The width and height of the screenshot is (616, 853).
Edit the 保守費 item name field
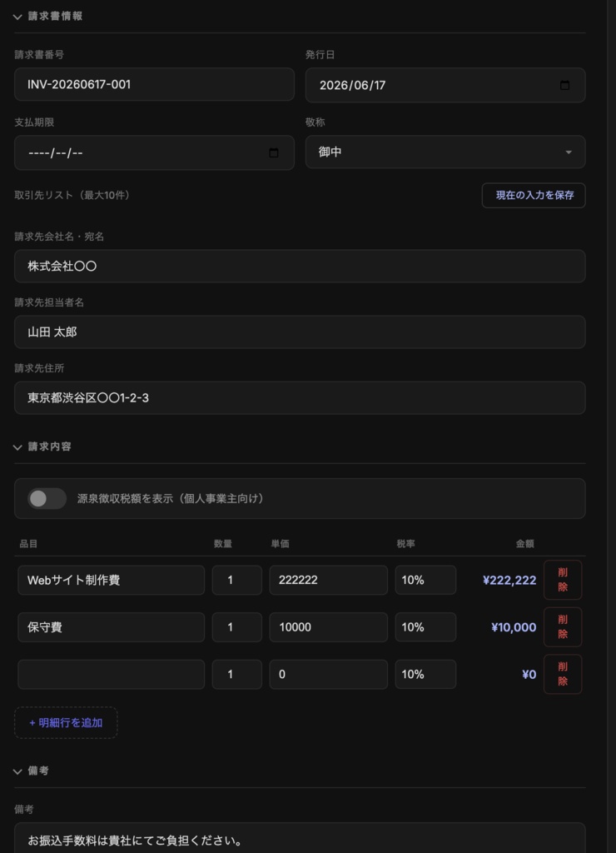pyautogui.click(x=111, y=626)
